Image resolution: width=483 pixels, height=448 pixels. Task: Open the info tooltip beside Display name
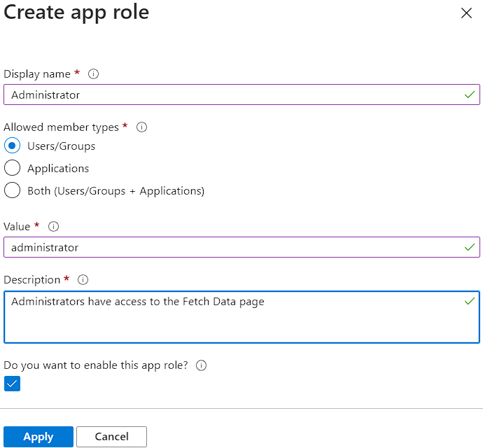(94, 73)
